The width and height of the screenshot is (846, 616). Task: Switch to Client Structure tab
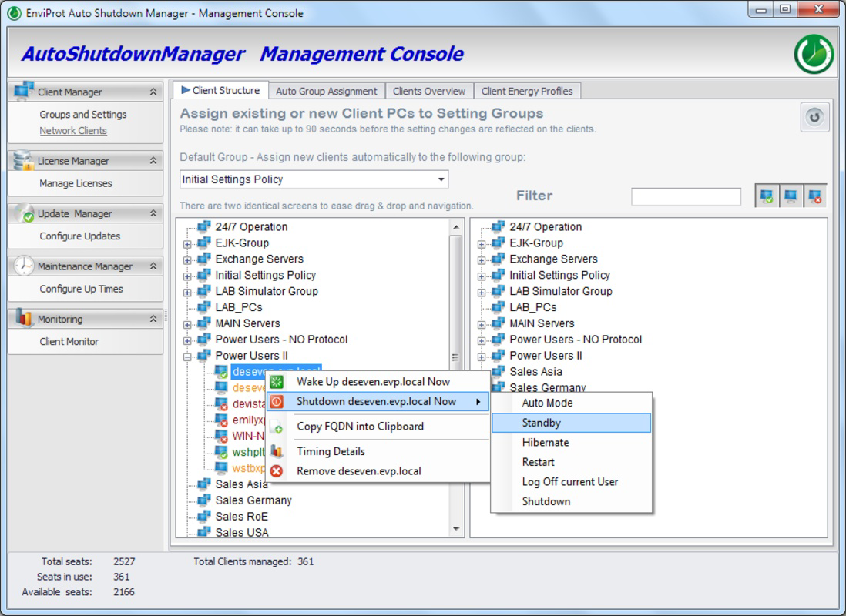(x=220, y=91)
